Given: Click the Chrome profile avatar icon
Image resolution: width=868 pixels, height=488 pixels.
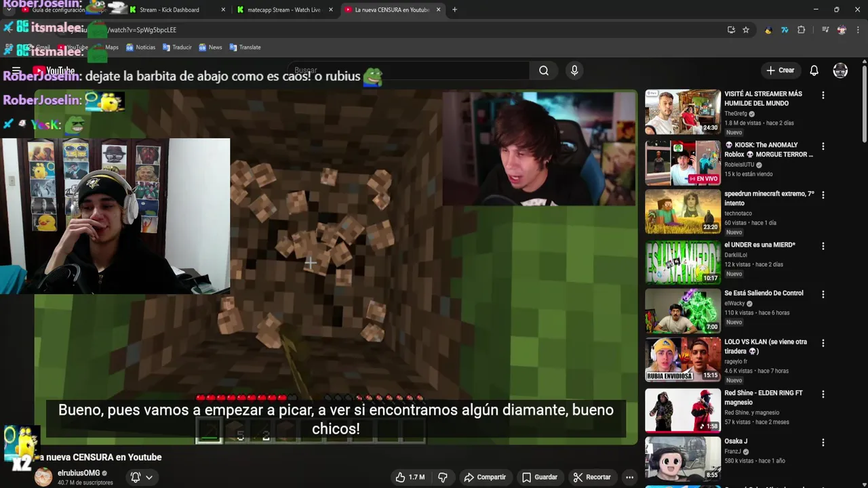Looking at the screenshot, I should 842,30.
